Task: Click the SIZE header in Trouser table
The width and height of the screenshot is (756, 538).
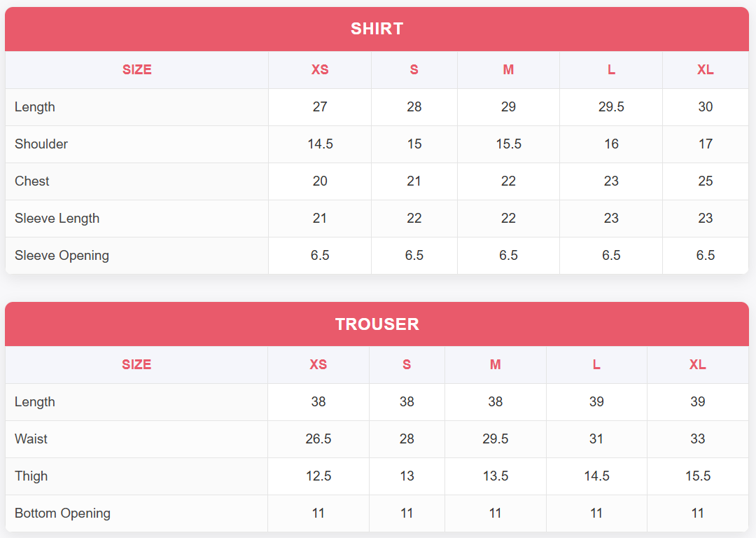Action: click(x=136, y=364)
